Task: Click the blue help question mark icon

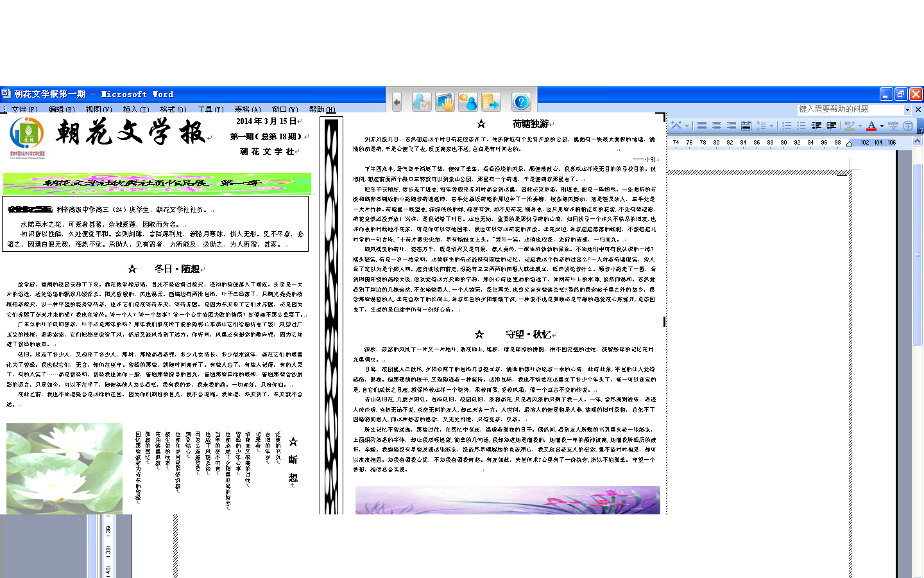Action: point(521,101)
